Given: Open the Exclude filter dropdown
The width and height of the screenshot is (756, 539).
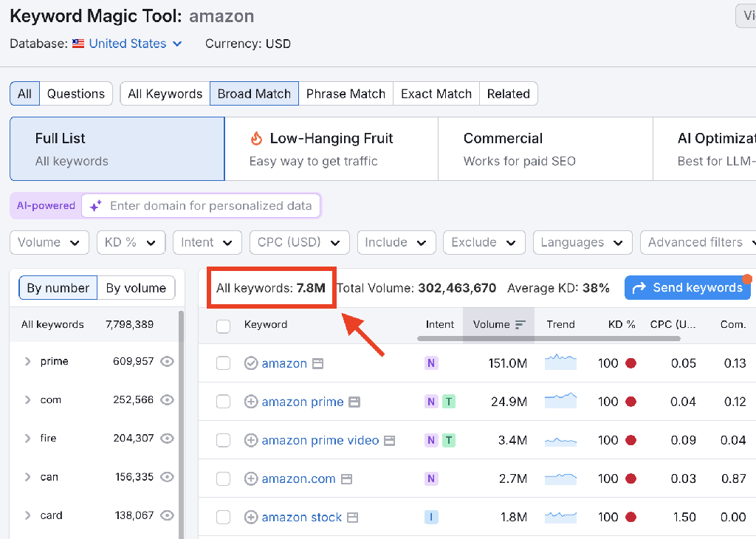Looking at the screenshot, I should point(484,242).
